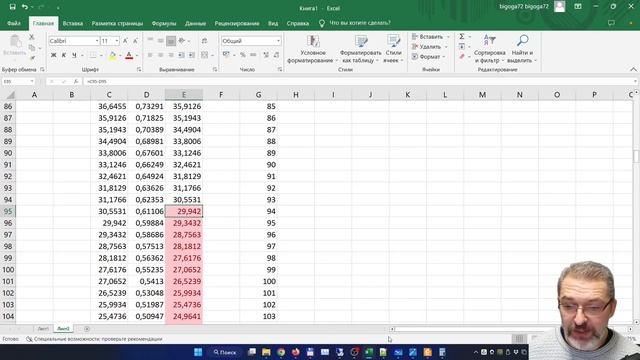Click the AutoSum sigma icon
Viewport: 640px width, 360px height.
(x=462, y=37)
